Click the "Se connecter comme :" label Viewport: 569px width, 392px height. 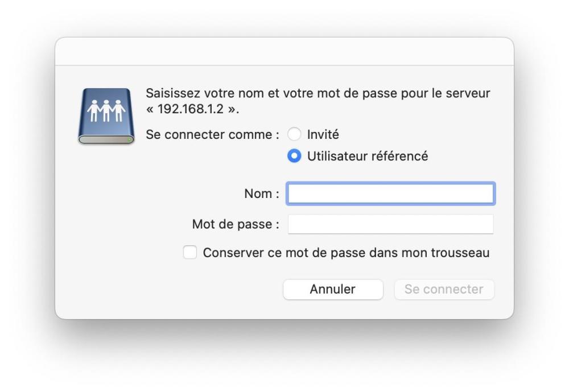pyautogui.click(x=213, y=135)
